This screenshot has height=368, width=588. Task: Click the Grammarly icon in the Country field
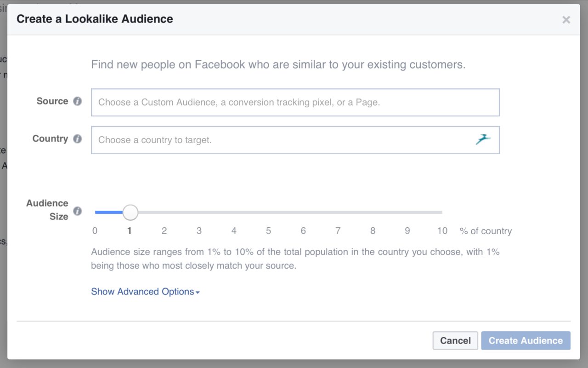tap(483, 139)
